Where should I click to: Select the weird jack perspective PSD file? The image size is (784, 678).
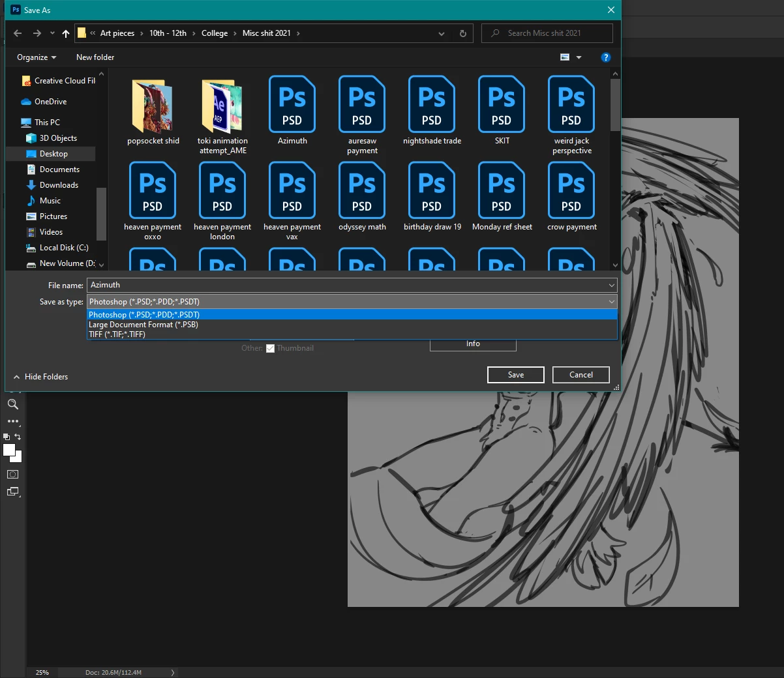tap(571, 116)
